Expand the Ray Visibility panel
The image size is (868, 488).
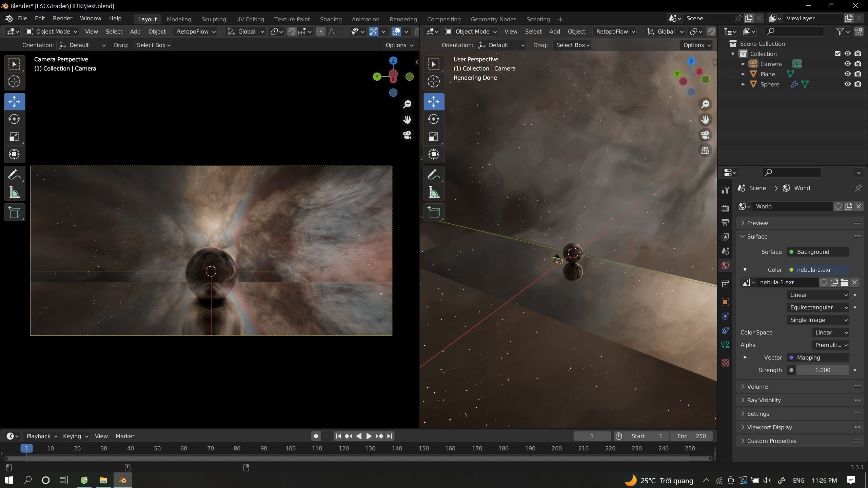point(764,400)
